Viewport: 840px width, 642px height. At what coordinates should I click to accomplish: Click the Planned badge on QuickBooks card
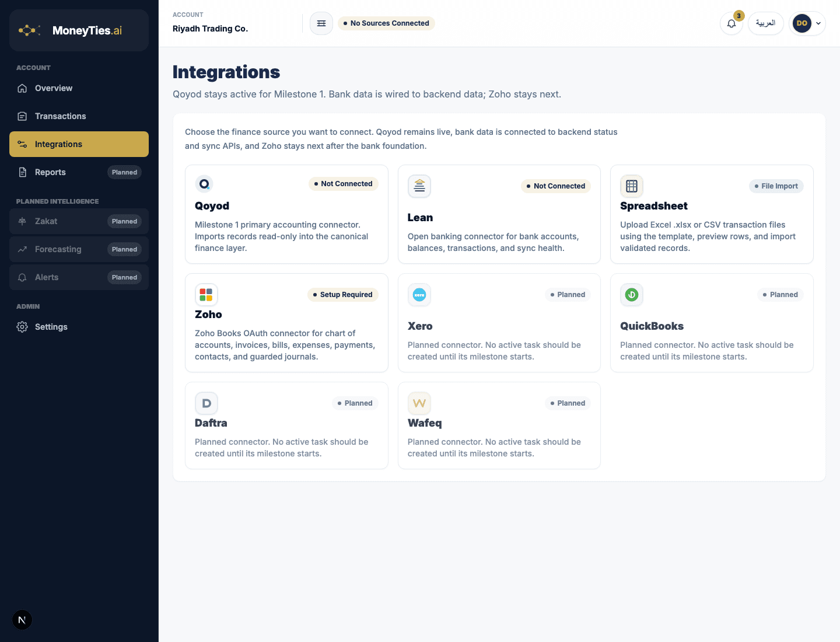click(780, 295)
